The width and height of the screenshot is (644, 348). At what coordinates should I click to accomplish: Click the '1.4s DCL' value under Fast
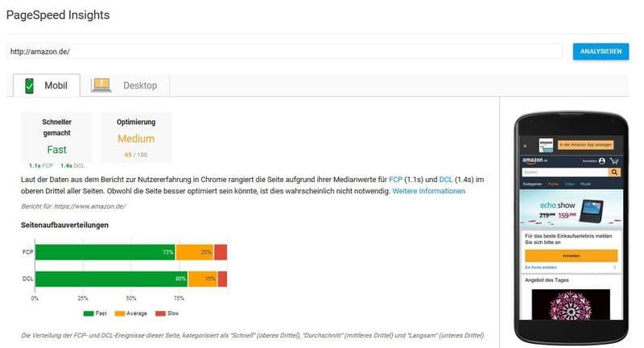pyautogui.click(x=72, y=166)
